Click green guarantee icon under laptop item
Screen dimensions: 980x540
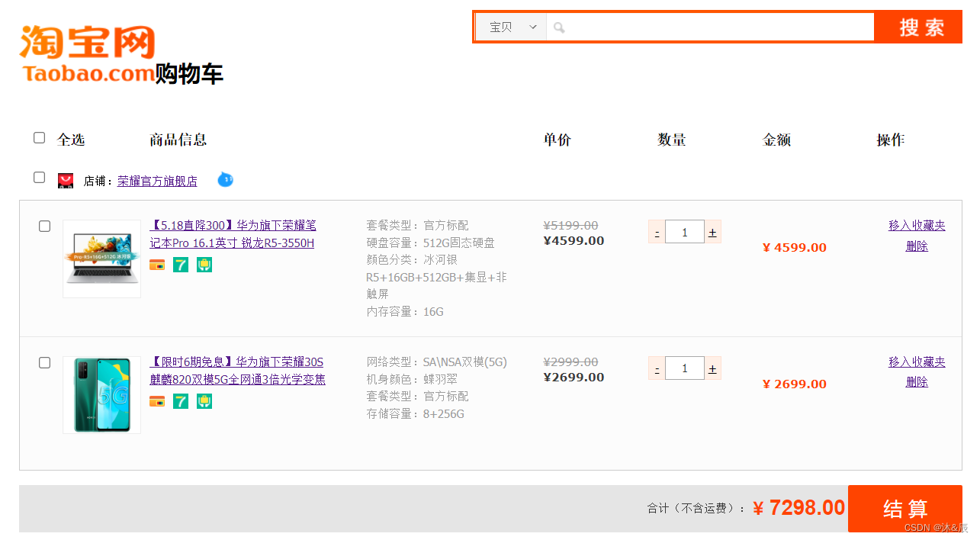pos(204,265)
